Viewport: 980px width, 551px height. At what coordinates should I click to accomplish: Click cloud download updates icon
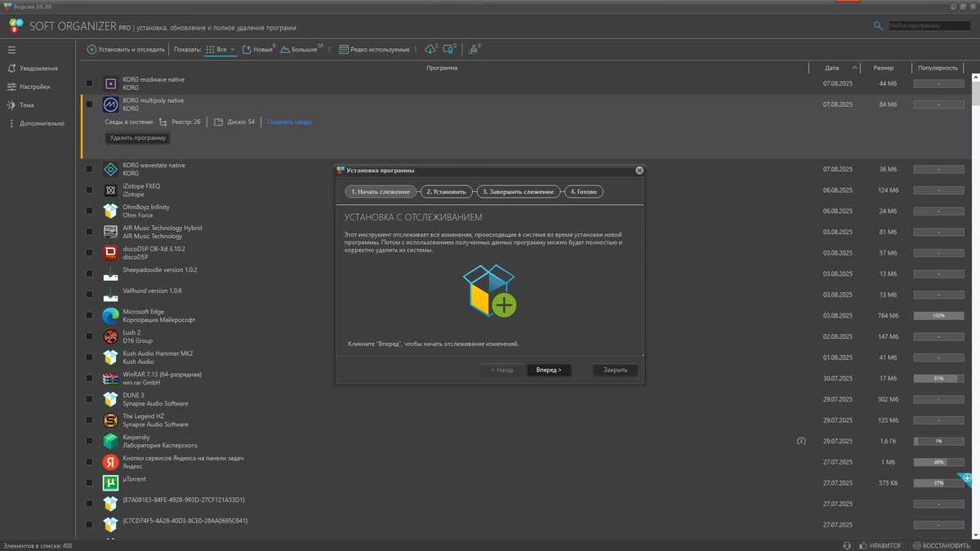pyautogui.click(x=431, y=50)
